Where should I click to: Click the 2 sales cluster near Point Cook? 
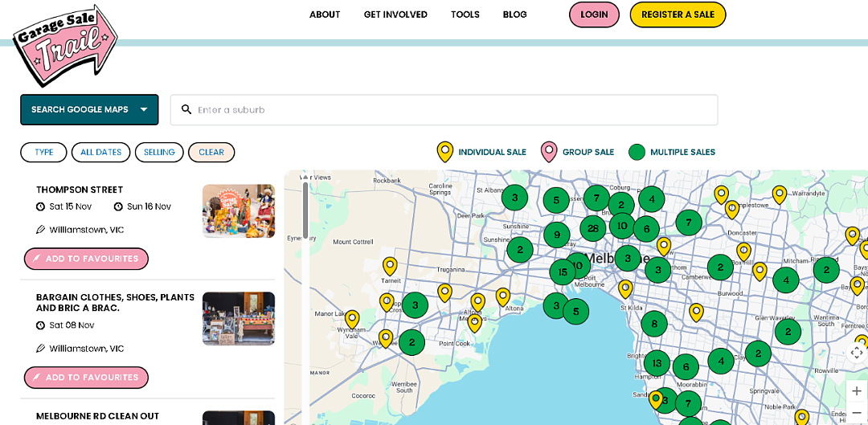411,342
